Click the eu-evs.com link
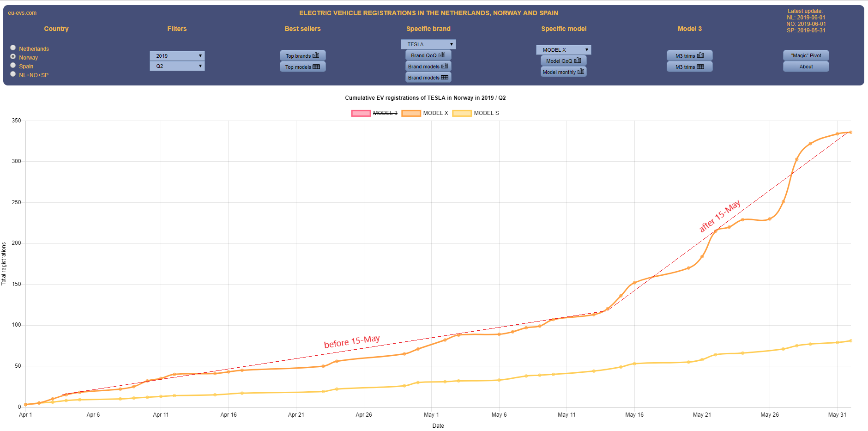Viewport: 868px width, 431px height. (x=22, y=13)
